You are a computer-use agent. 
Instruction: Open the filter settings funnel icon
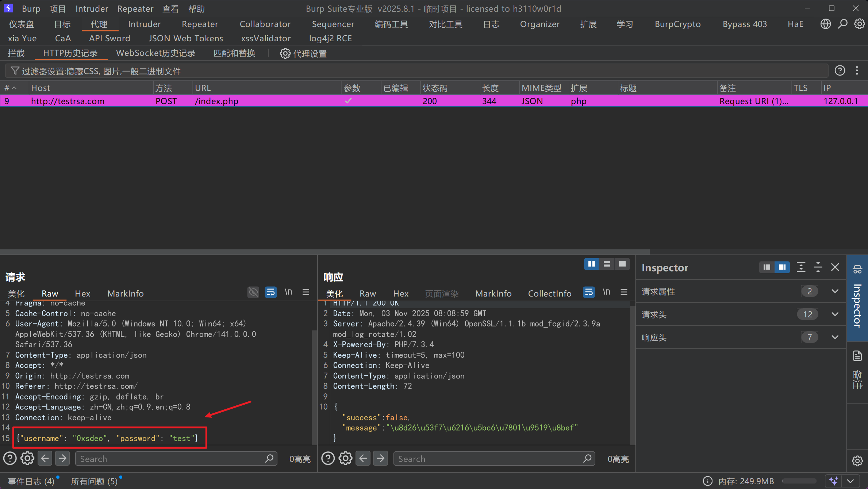(x=15, y=71)
